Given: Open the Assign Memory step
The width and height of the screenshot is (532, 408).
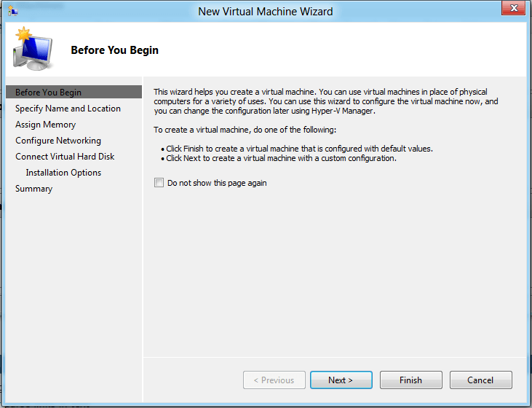Looking at the screenshot, I should coord(45,125).
